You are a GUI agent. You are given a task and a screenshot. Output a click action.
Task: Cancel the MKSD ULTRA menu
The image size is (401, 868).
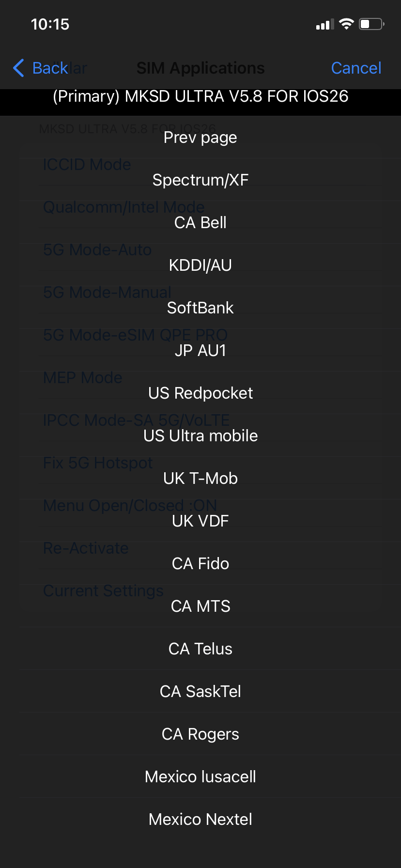[356, 68]
